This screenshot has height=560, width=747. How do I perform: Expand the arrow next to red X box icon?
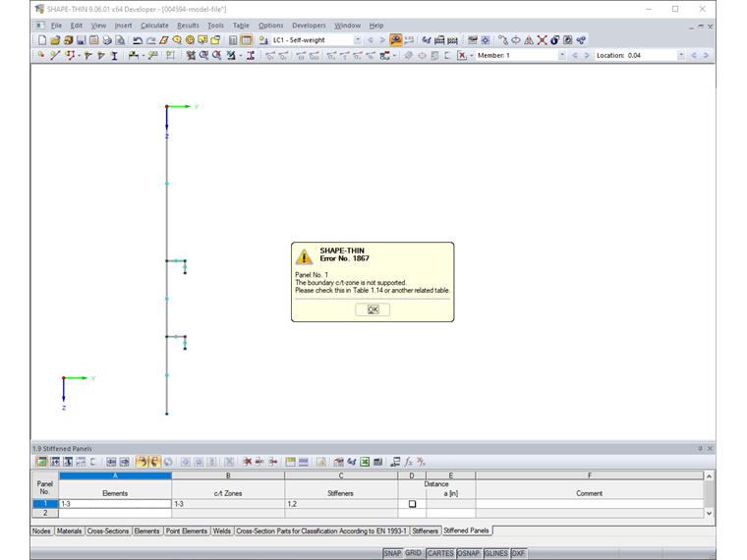(472, 56)
